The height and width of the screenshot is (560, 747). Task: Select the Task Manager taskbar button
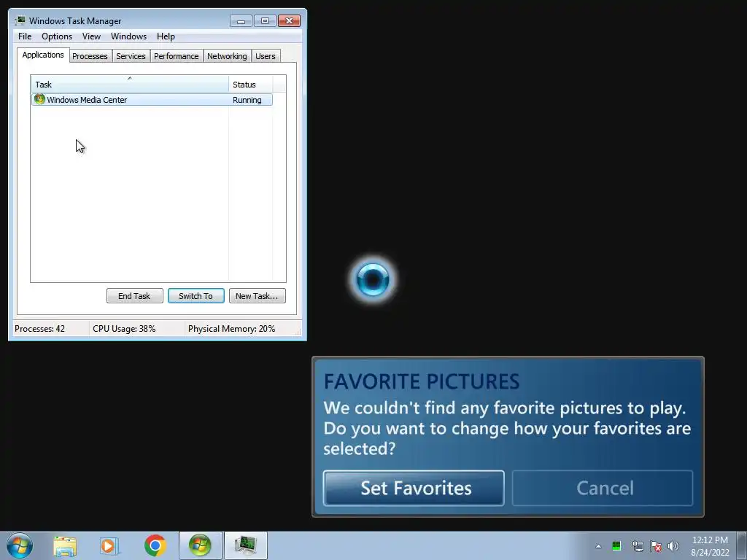246,545
